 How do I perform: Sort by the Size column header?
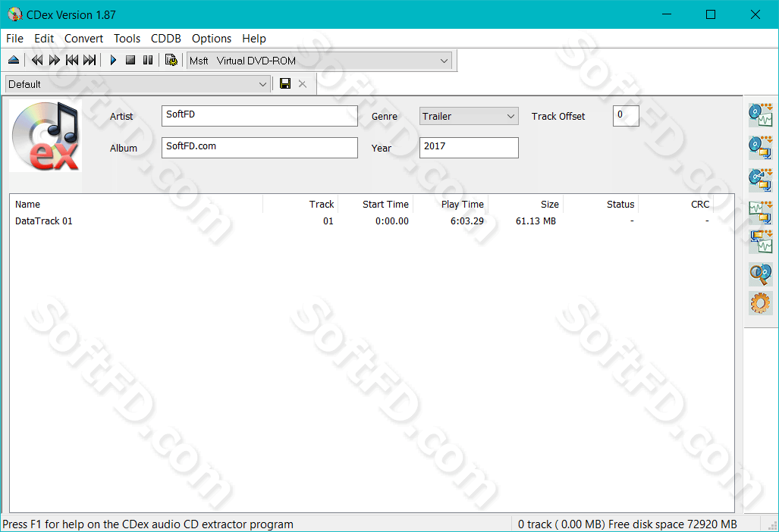point(526,204)
